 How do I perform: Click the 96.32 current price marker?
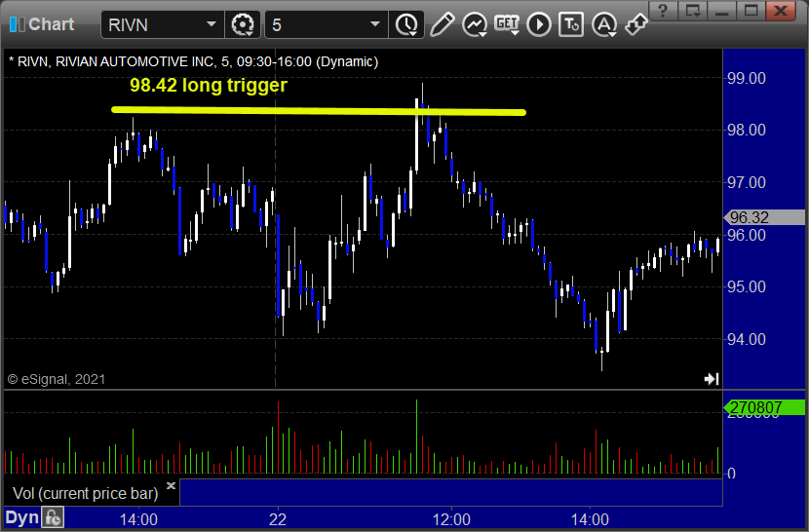[764, 217]
